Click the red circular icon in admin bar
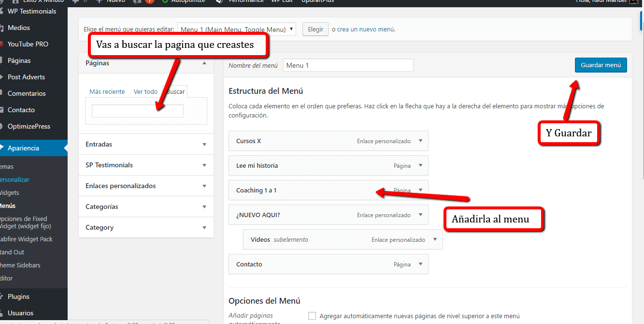This screenshot has width=644, height=324. pyautogui.click(x=149, y=1)
